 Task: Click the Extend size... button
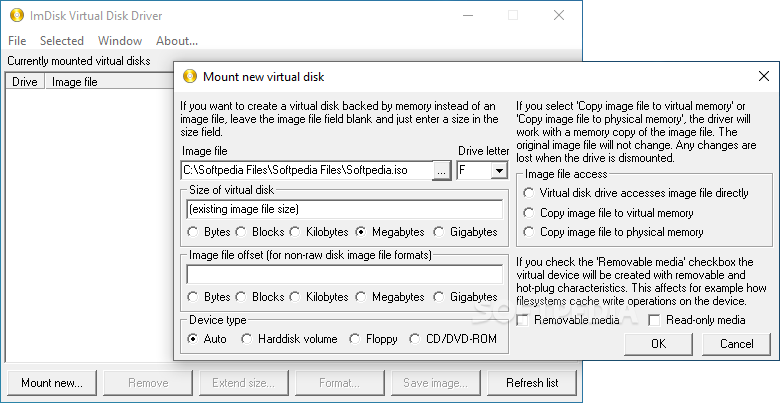click(243, 383)
